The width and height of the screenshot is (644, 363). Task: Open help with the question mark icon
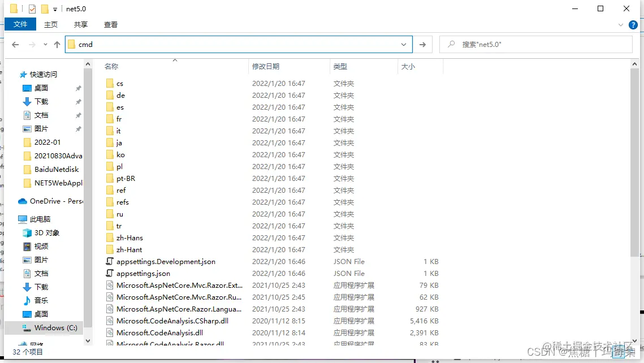tap(633, 25)
